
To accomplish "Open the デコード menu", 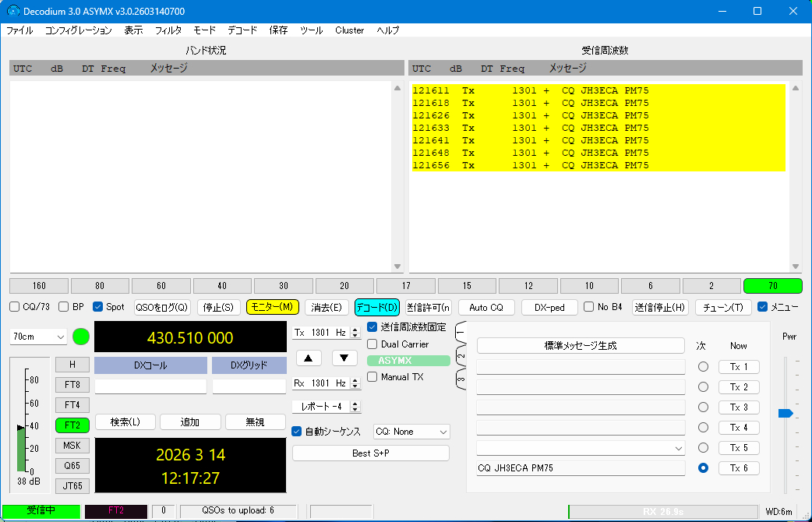I will (x=242, y=30).
